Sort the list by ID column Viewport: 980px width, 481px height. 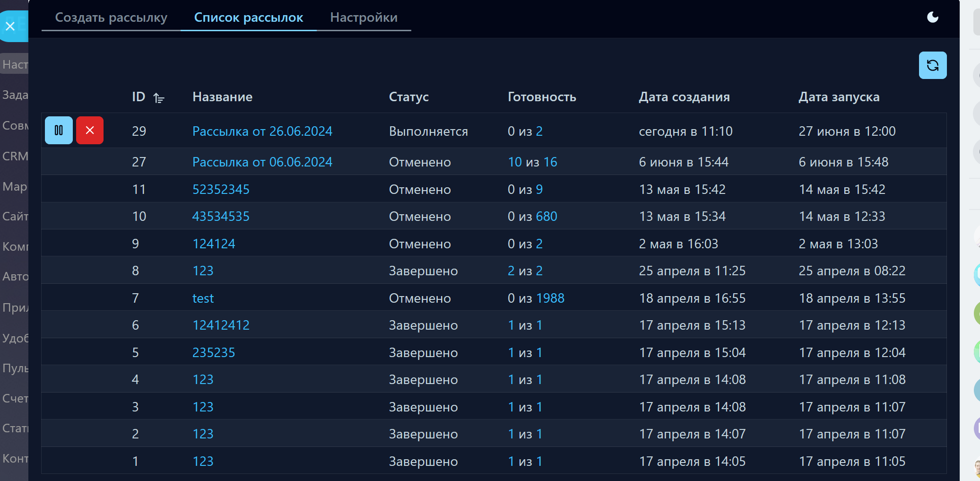[159, 98]
